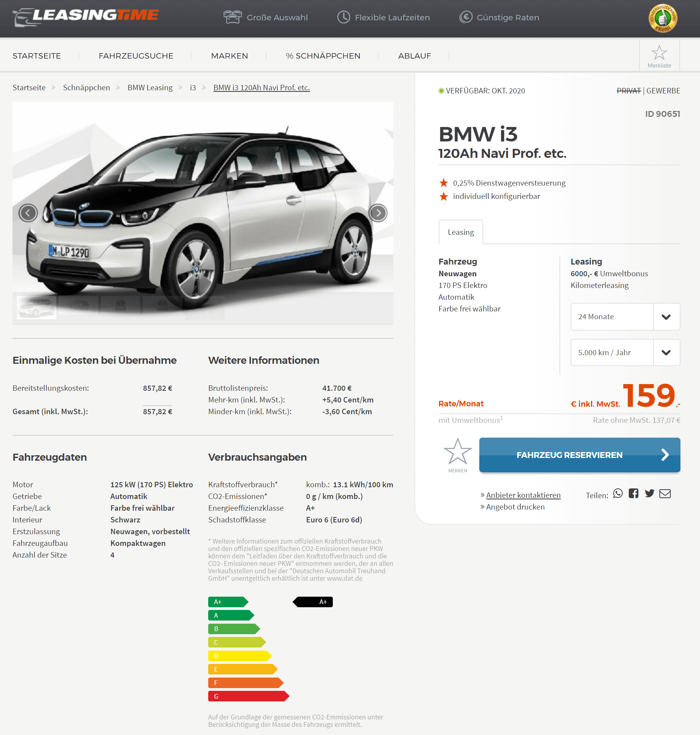Click i3 breadcrumb link
This screenshot has width=700, height=735.
coord(193,88)
